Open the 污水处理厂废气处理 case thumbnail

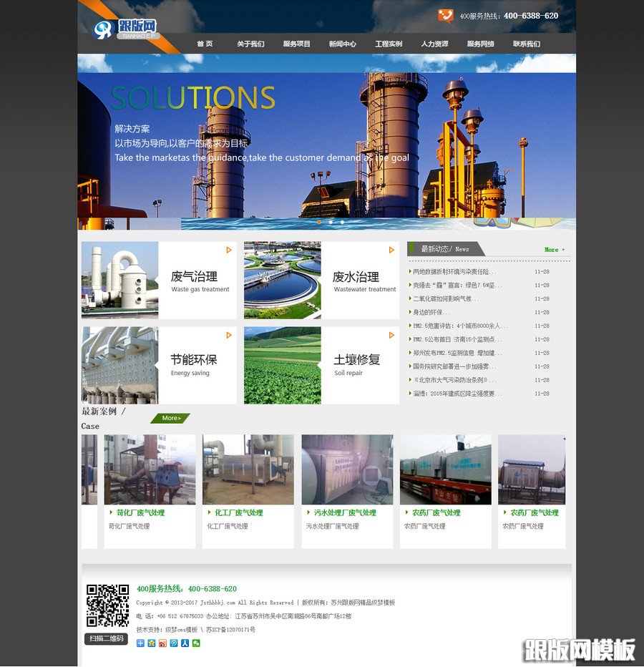tap(347, 469)
